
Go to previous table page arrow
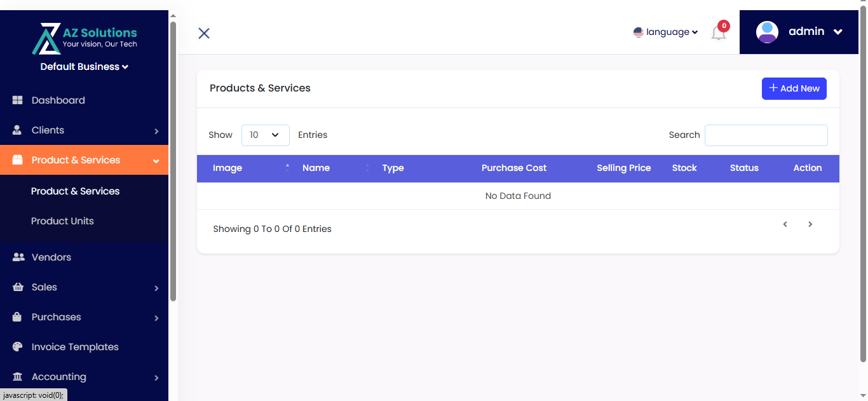(x=785, y=224)
